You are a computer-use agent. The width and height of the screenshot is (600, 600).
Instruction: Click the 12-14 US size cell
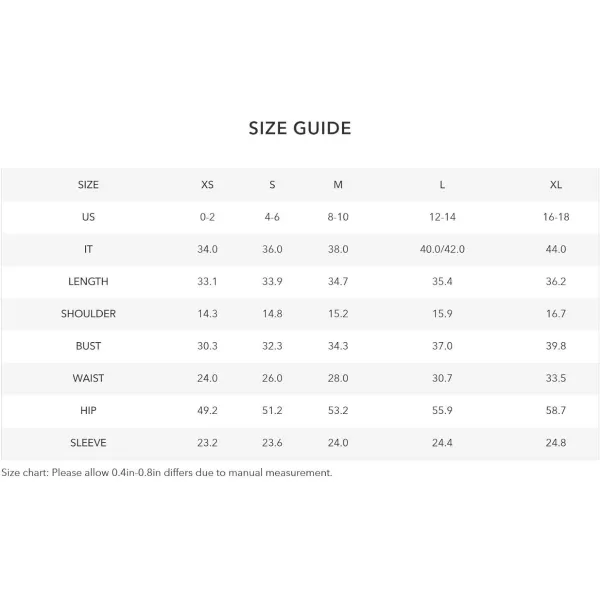coord(442,217)
